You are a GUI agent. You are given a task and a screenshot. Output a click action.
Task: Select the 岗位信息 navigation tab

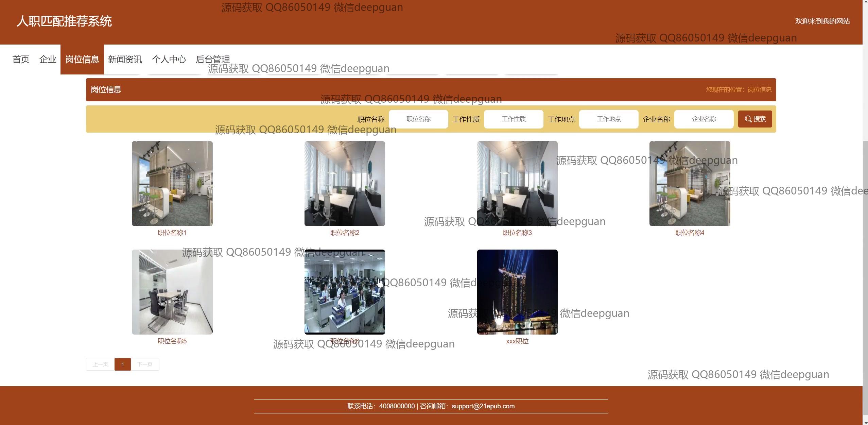82,60
